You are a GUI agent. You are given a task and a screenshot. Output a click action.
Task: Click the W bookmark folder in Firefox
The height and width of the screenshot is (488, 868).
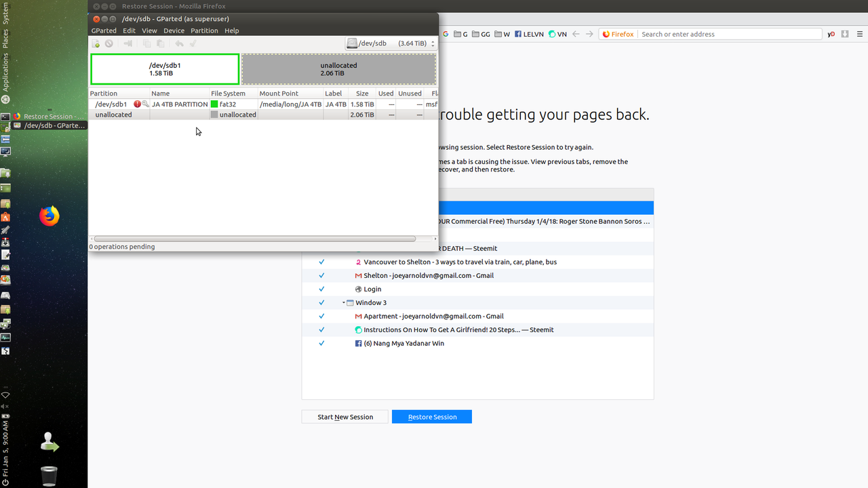point(502,34)
